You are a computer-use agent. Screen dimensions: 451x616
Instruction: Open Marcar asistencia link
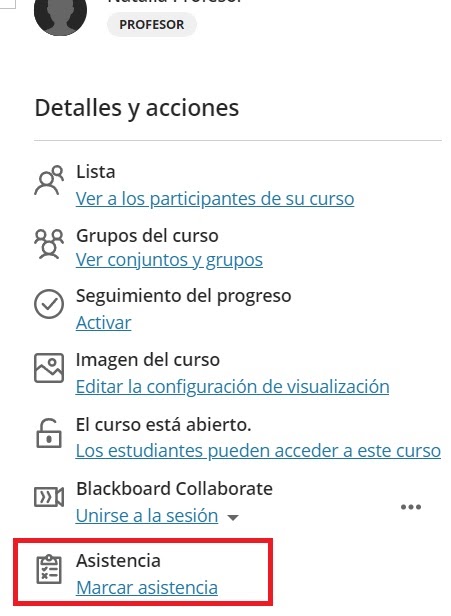pos(147,588)
